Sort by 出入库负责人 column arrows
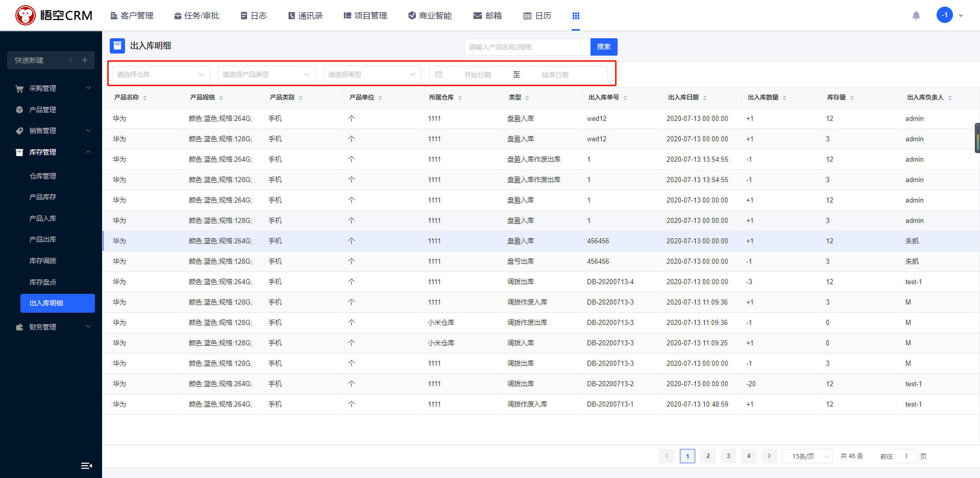 tap(950, 97)
